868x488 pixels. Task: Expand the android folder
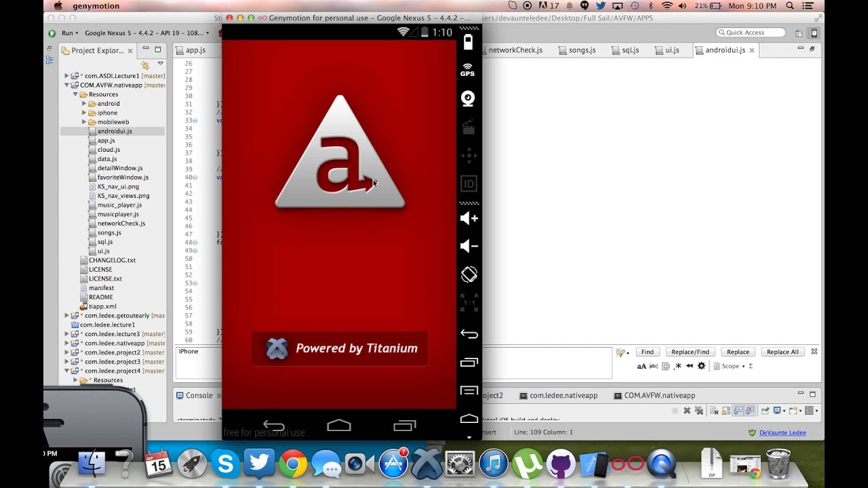click(x=84, y=104)
